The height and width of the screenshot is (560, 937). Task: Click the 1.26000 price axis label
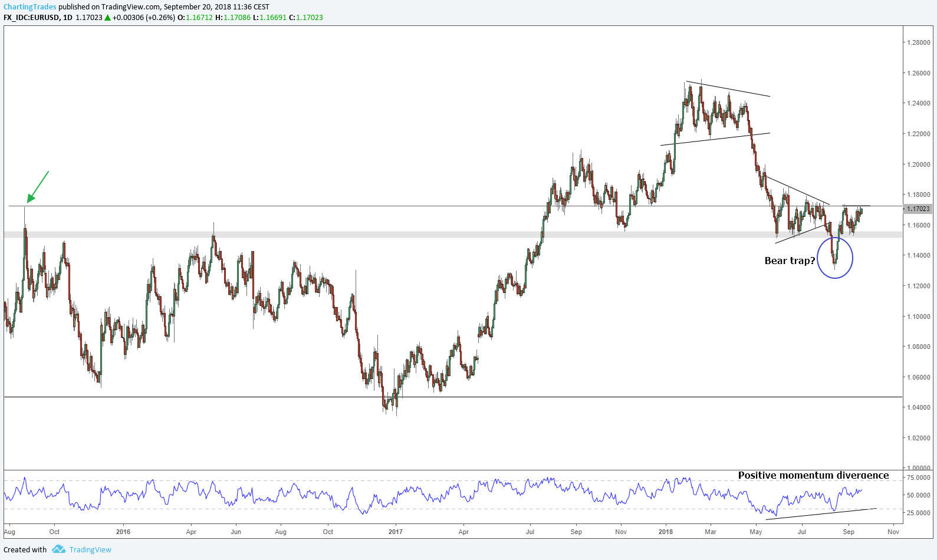(x=918, y=73)
